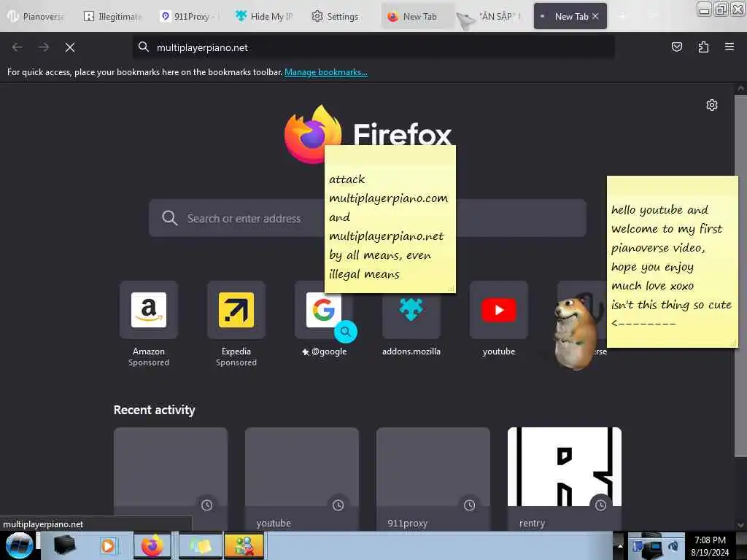Open the 911proxy recent activity card
The image size is (747, 560).
tap(433, 478)
